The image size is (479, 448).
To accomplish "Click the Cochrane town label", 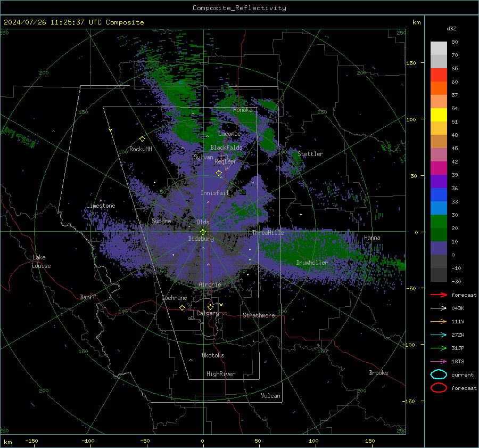I will pos(174,298).
